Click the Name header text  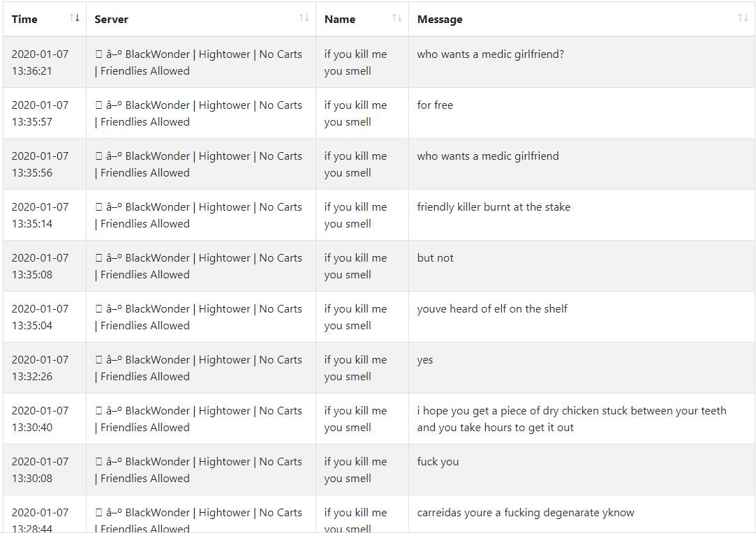(x=340, y=20)
